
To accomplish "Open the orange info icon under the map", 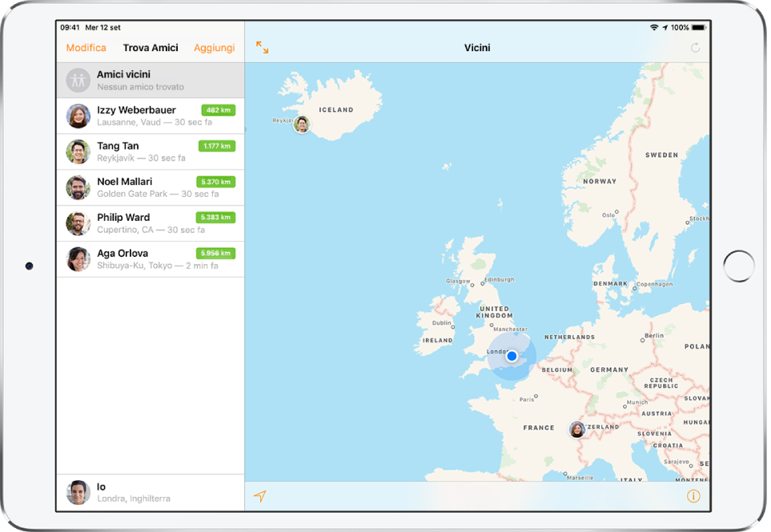I will [x=693, y=496].
